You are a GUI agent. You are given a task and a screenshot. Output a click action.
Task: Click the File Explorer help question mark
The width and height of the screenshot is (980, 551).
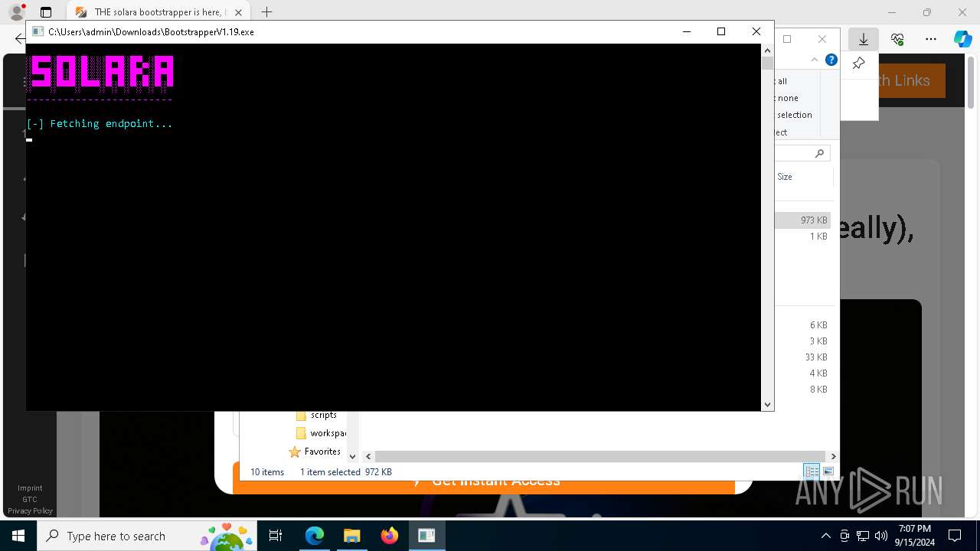(831, 60)
